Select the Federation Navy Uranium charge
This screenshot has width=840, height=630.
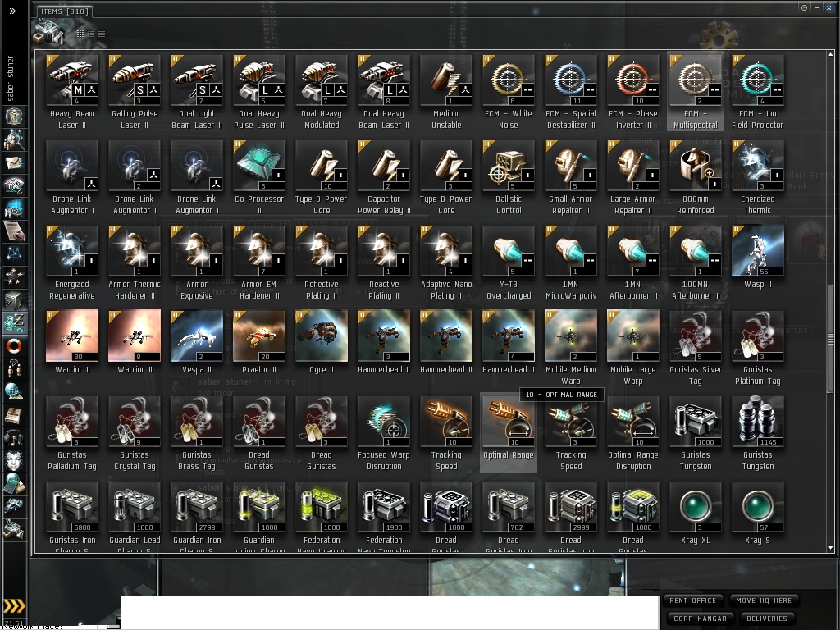[321, 517]
